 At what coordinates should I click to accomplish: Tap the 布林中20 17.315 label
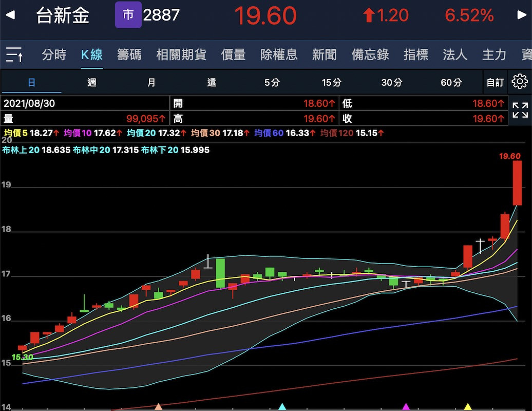[x=106, y=150]
